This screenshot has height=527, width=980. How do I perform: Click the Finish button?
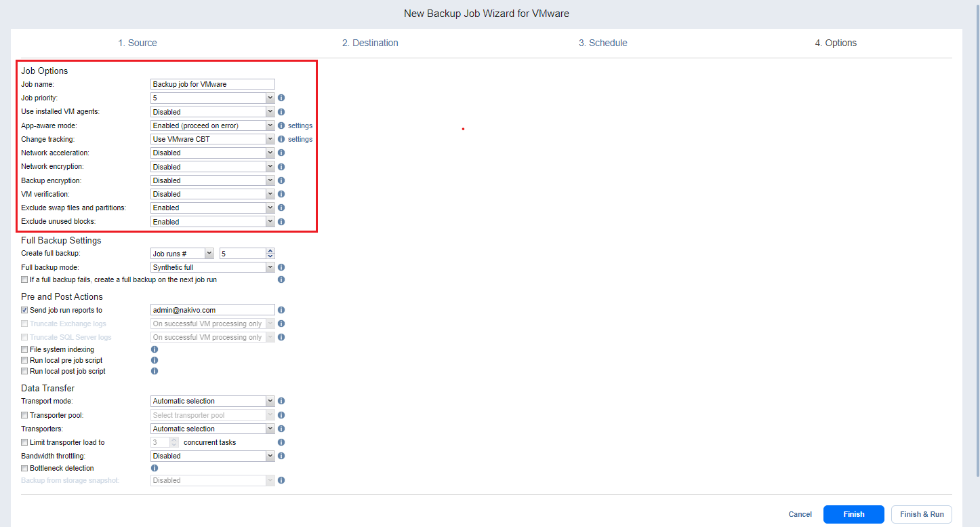853,514
